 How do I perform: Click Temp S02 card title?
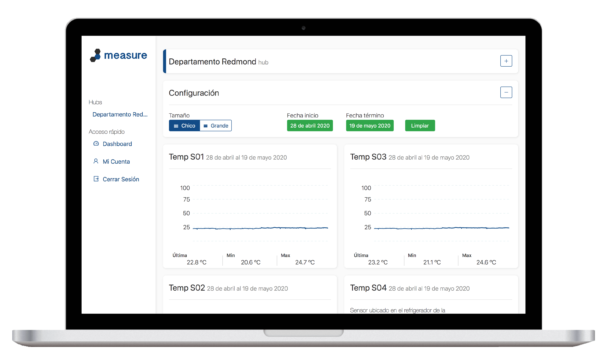[187, 288]
